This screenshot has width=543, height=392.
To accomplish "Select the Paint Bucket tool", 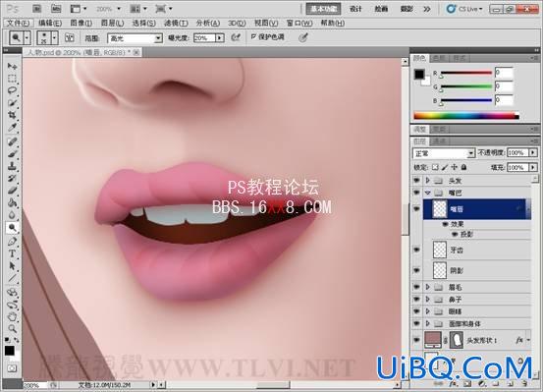I will tap(12, 202).
